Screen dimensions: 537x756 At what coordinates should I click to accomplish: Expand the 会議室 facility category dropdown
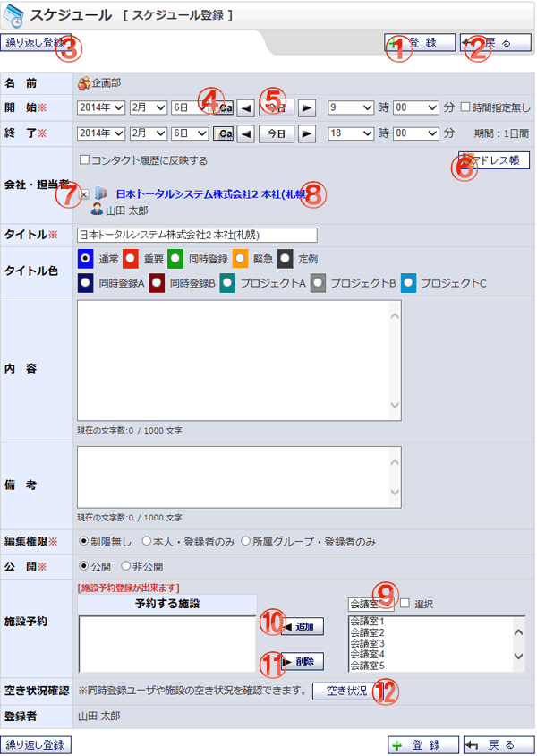pyautogui.click(x=370, y=604)
